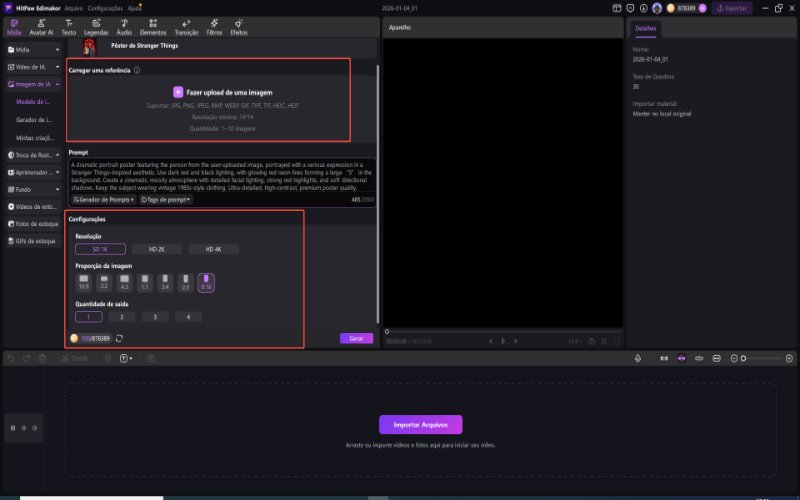
Task: Open the Gerador de Prompts dropdown
Action: coord(104,199)
